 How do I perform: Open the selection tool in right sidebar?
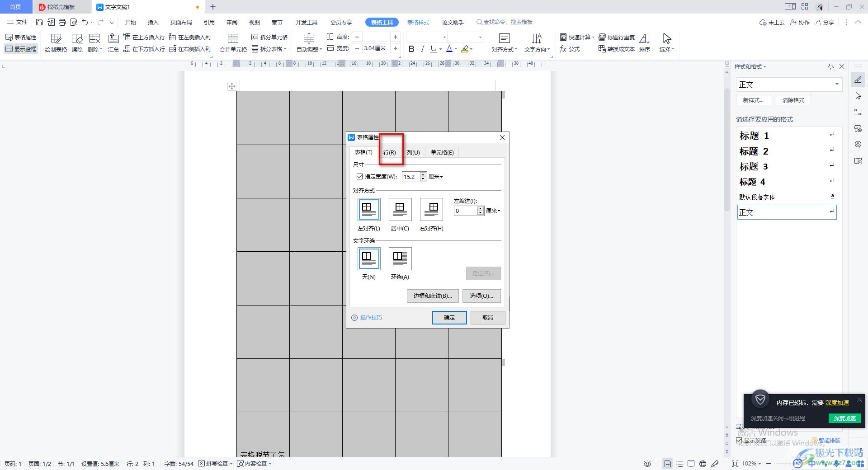pyautogui.click(x=858, y=96)
